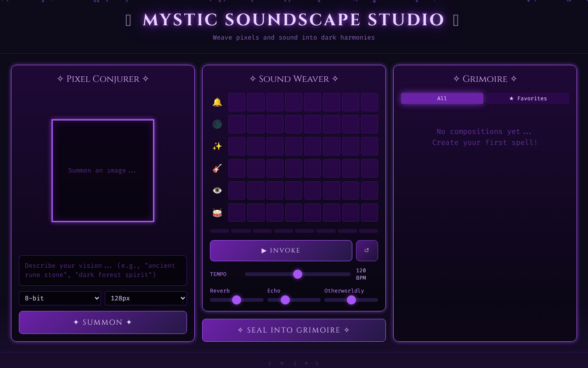Select the bell chime instrument row icon
588x368 pixels.
pos(217,102)
